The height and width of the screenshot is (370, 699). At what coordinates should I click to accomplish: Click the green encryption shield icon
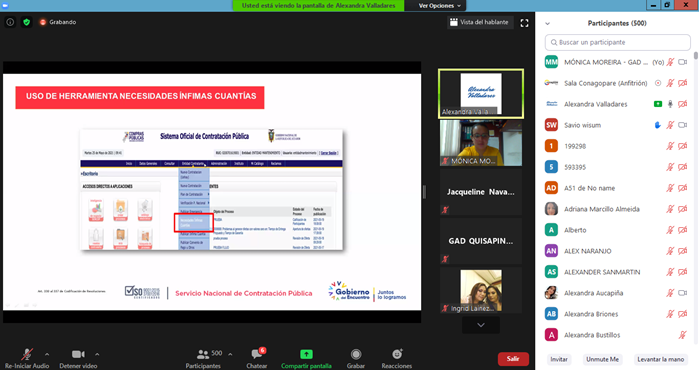coord(27,22)
